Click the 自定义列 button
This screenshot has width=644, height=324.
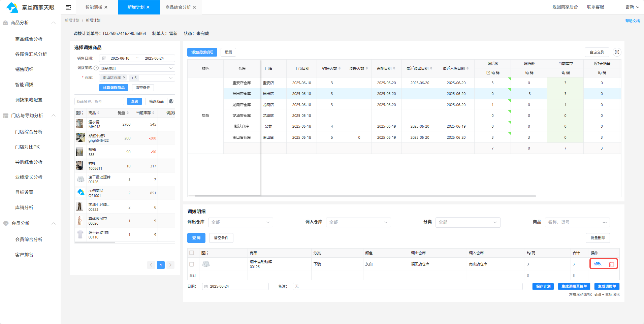click(x=597, y=52)
